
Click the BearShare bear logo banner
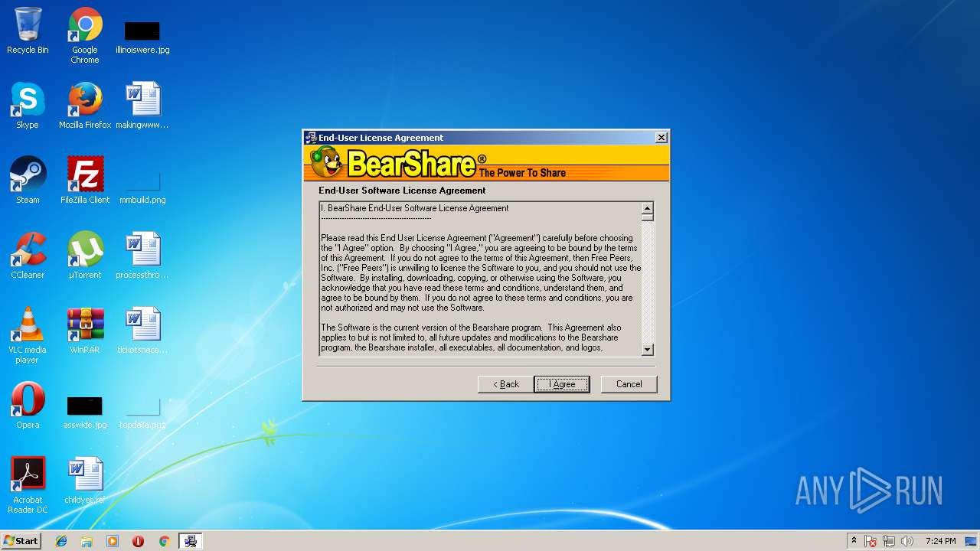[x=486, y=163]
